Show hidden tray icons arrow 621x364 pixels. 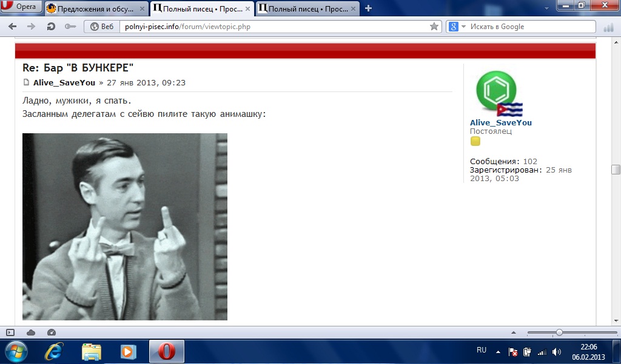click(x=498, y=352)
